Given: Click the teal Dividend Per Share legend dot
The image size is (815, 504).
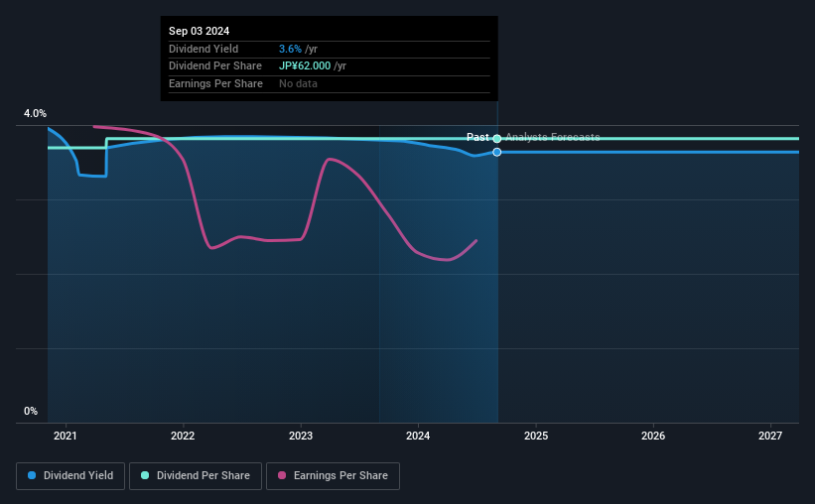Looking at the screenshot, I should pos(145,475).
